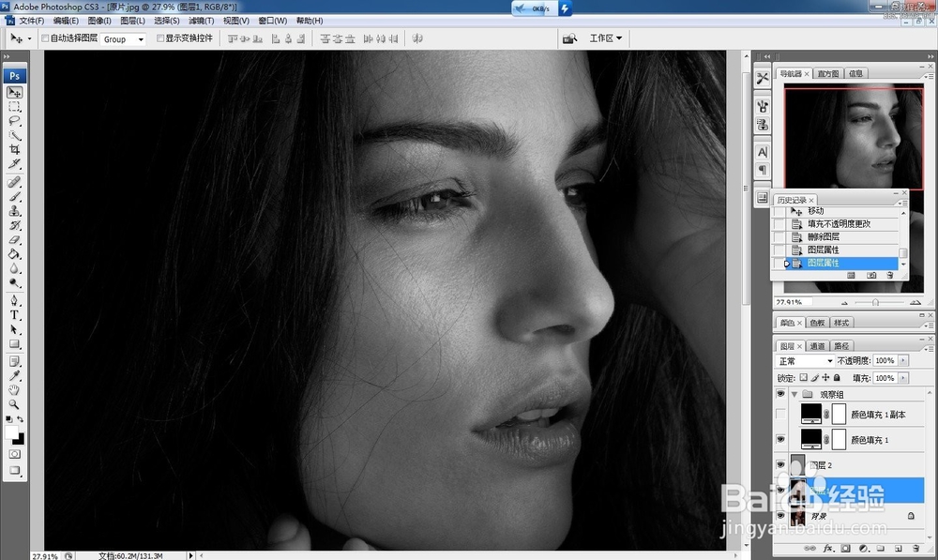This screenshot has height=560, width=938.
Task: Select the Clone Stamp tool
Action: click(14, 211)
